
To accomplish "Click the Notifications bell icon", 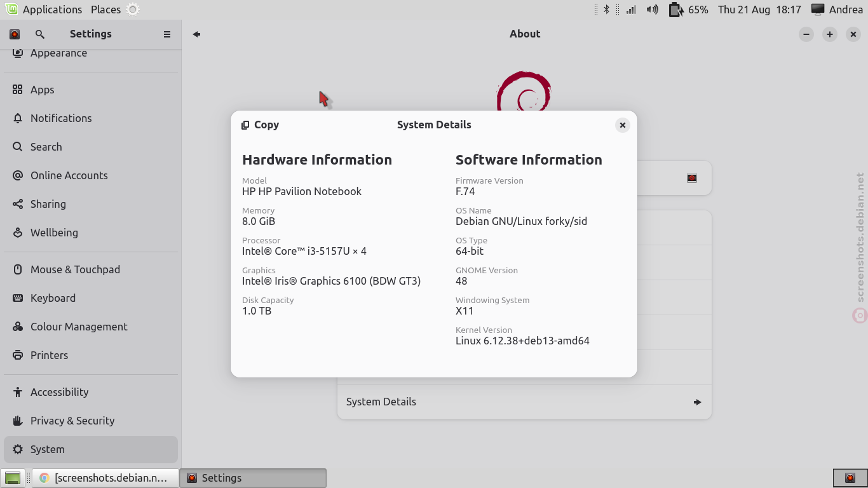I will pyautogui.click(x=18, y=118).
